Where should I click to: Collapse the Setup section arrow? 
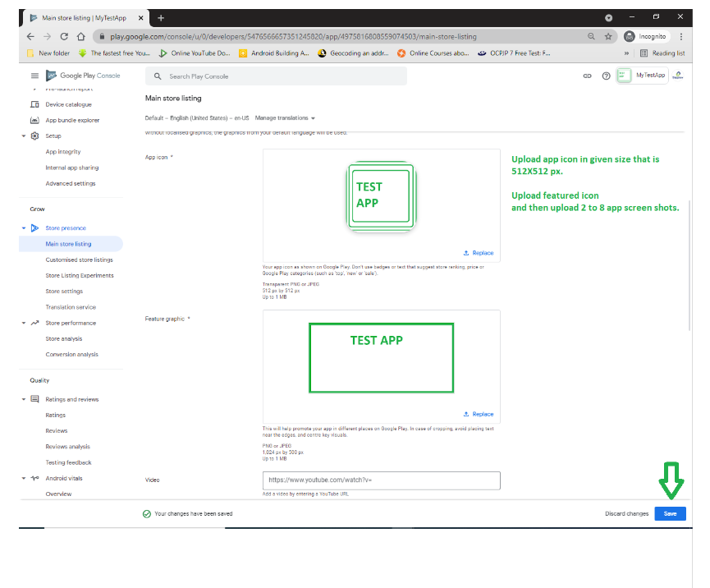pyautogui.click(x=24, y=136)
